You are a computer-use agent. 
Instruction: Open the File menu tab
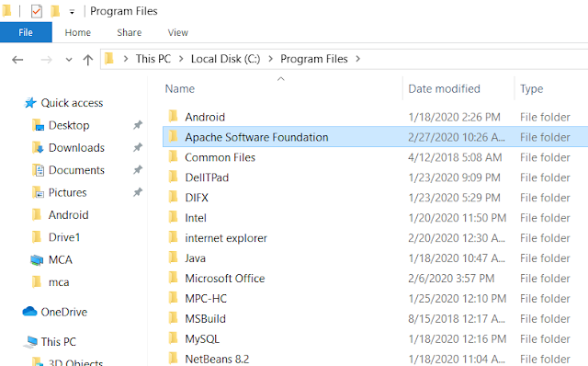(26, 33)
